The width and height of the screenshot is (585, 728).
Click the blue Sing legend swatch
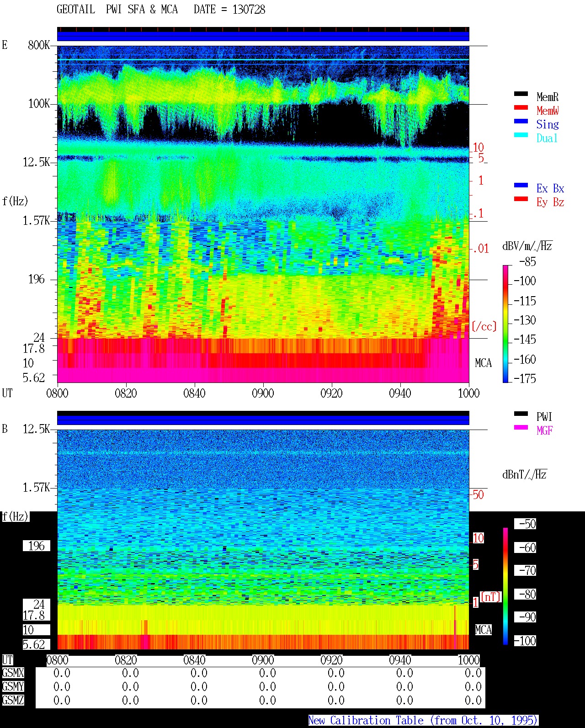(521, 122)
